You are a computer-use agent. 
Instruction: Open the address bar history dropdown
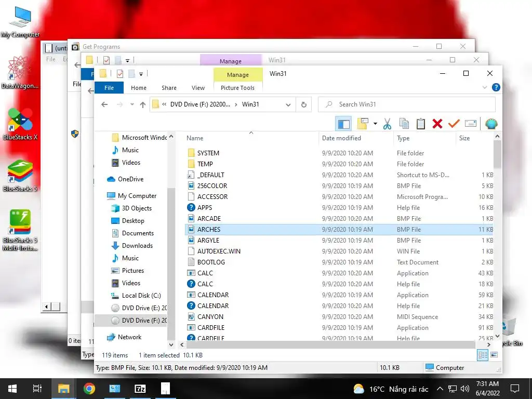pyautogui.click(x=288, y=105)
